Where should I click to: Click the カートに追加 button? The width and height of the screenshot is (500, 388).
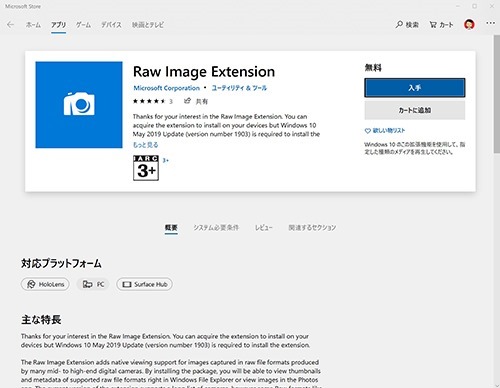[415, 110]
